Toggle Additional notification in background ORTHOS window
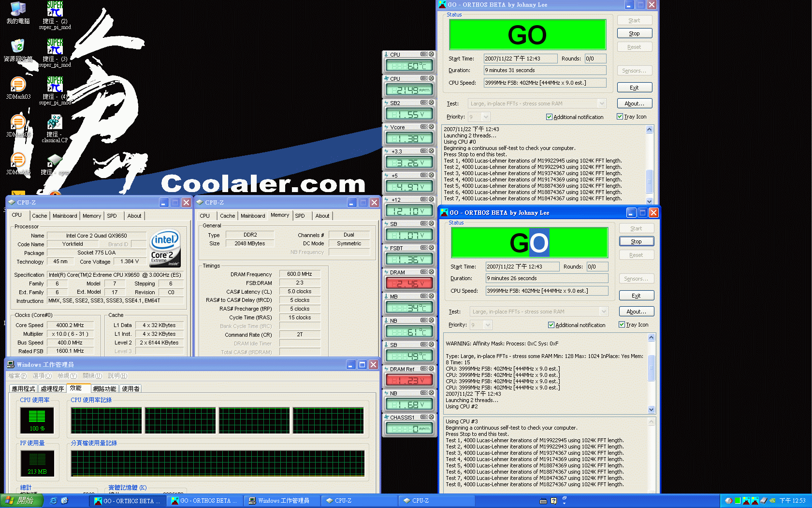The image size is (812, 508). click(x=549, y=117)
